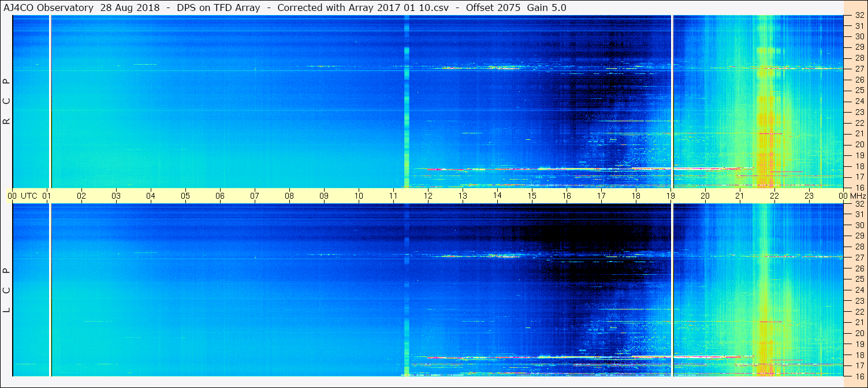Click frequency label '25' of the LCP panel

[x=859, y=279]
